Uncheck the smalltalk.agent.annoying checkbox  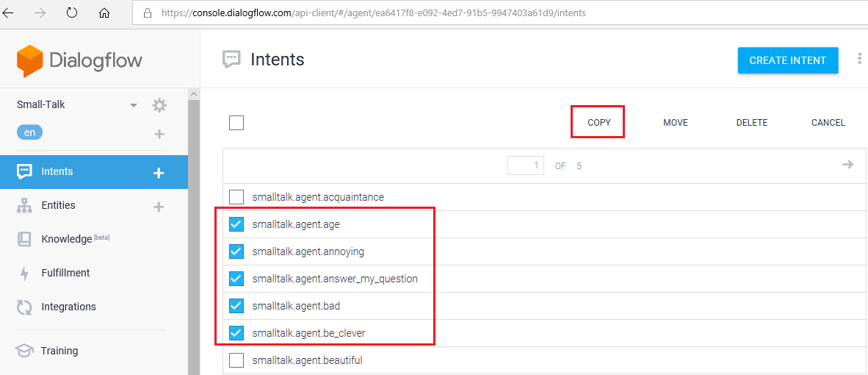point(236,251)
